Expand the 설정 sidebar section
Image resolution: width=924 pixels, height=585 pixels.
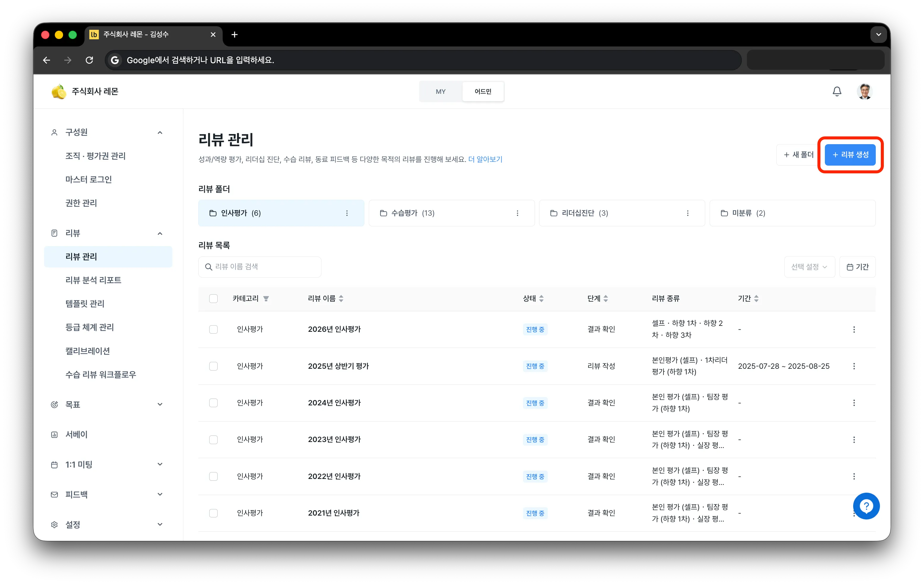[160, 524]
